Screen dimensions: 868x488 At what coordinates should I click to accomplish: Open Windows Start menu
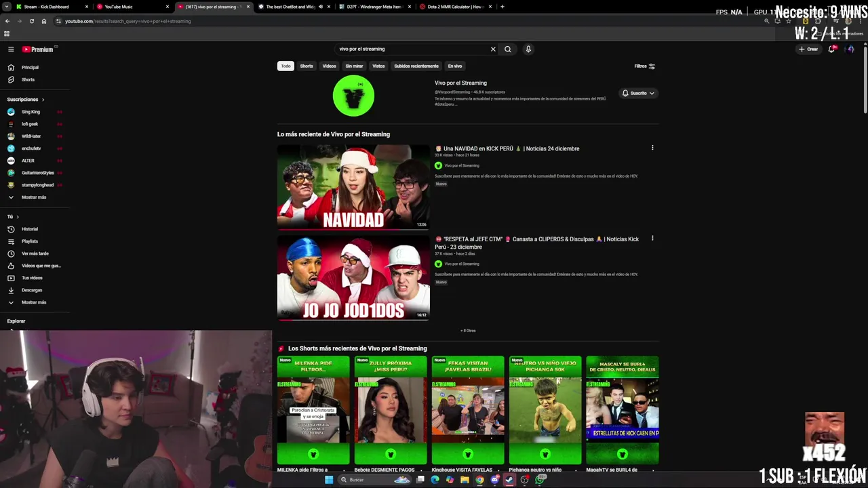point(329,480)
